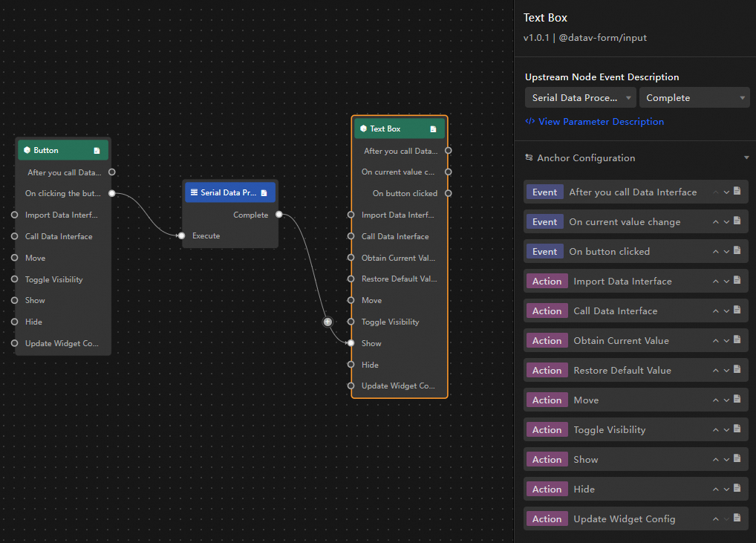Click the Execute input anchor on Serial Data node
This screenshot has width=756, height=543.
[x=181, y=235]
